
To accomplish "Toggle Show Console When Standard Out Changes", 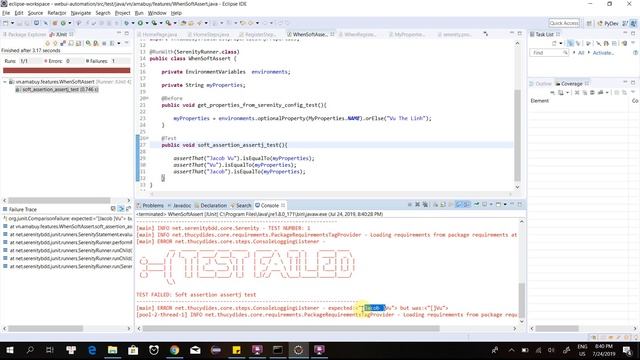I will 459,204.
